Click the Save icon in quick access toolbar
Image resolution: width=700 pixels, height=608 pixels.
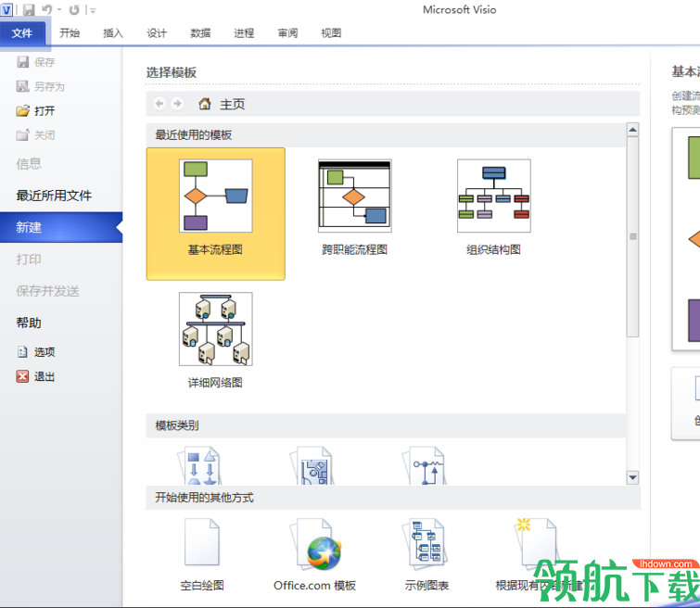29,10
